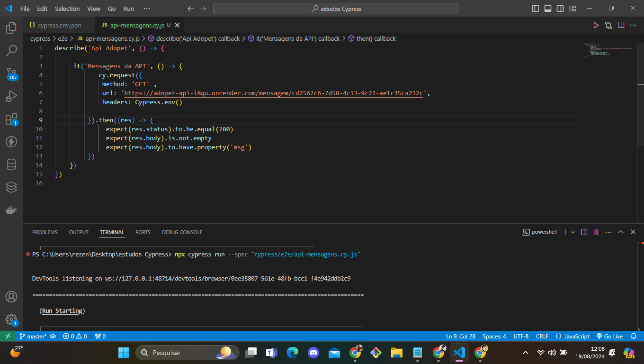Screen dimensions: 644x364
Task: Open the Accounts icon in activity bar
Action: point(11,297)
